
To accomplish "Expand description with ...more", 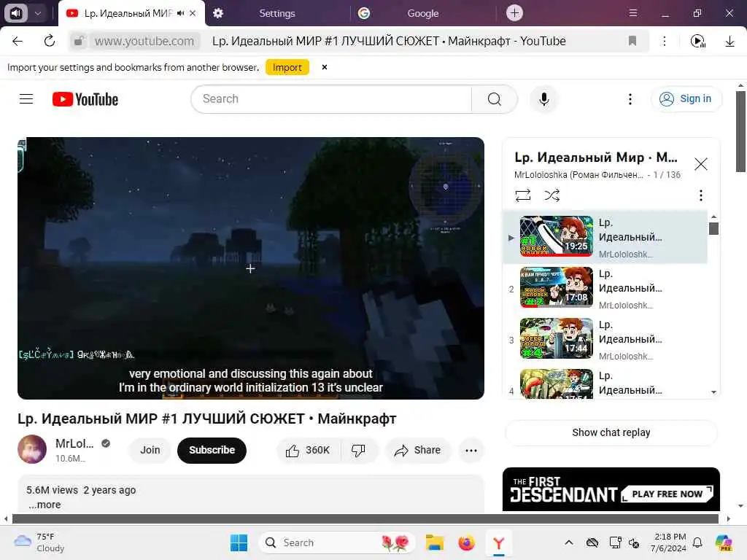I will click(44, 505).
